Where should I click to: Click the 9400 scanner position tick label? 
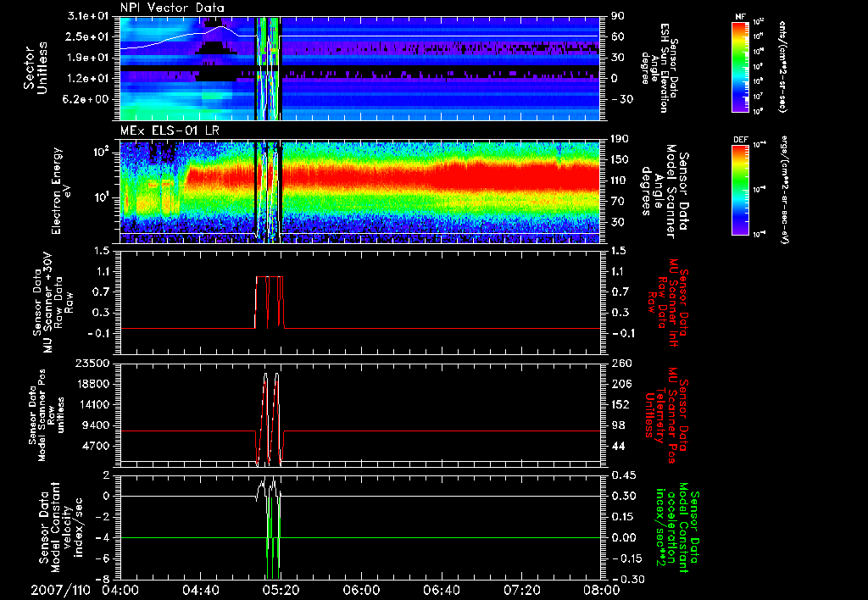(95, 425)
